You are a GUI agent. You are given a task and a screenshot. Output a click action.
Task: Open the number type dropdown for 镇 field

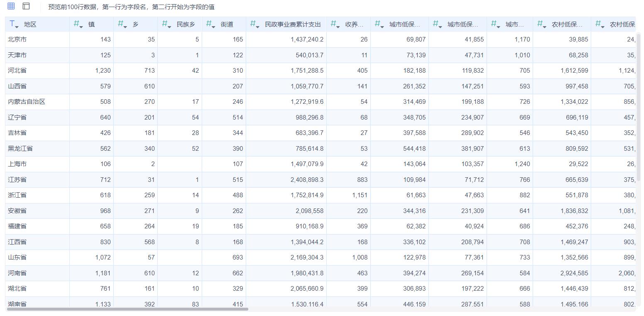(x=78, y=24)
